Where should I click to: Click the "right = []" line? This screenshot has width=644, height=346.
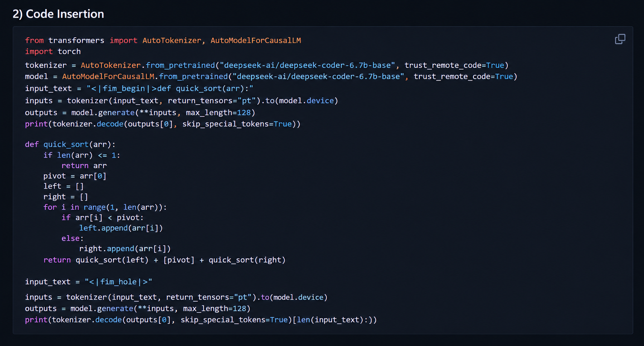point(66,197)
